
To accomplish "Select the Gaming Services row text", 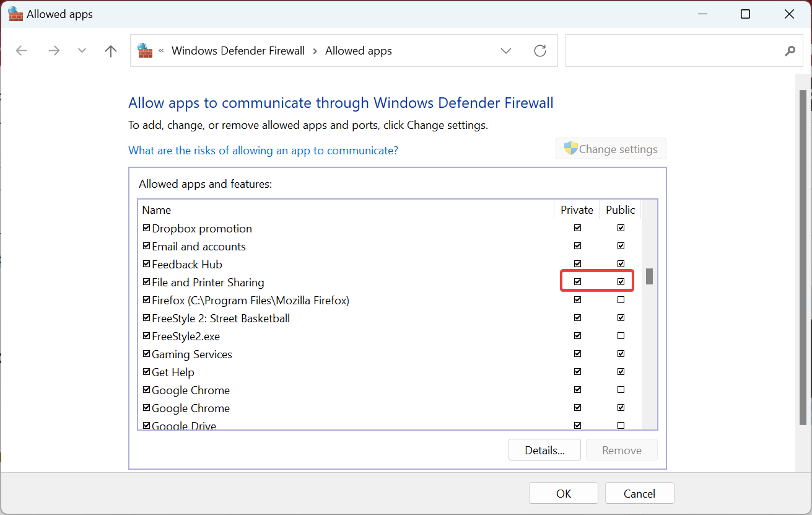I will (192, 354).
